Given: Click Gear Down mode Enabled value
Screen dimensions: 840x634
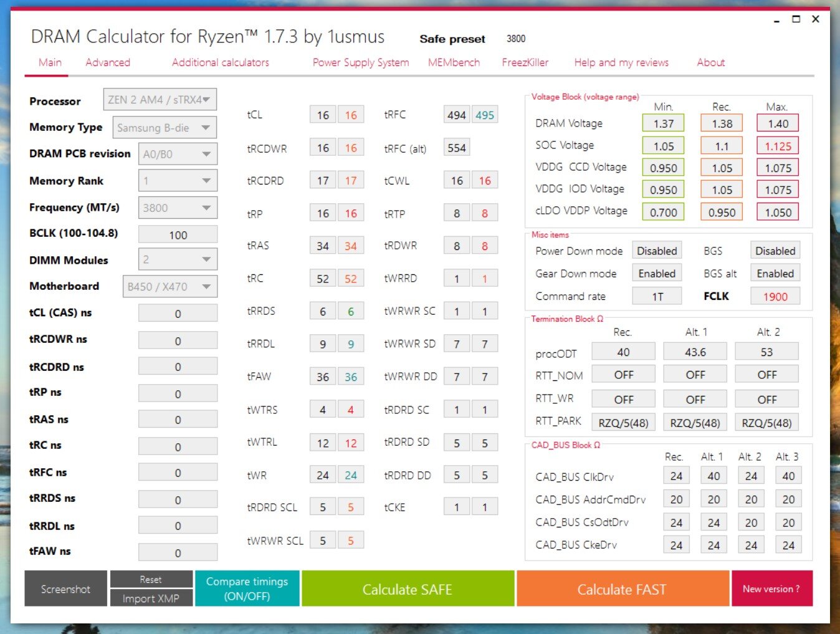Looking at the screenshot, I should tap(657, 273).
